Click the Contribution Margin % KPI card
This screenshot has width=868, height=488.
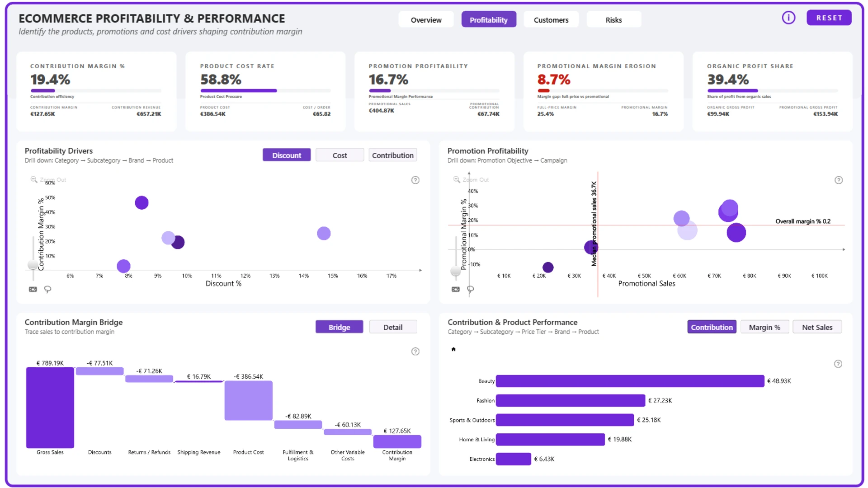[x=96, y=92]
